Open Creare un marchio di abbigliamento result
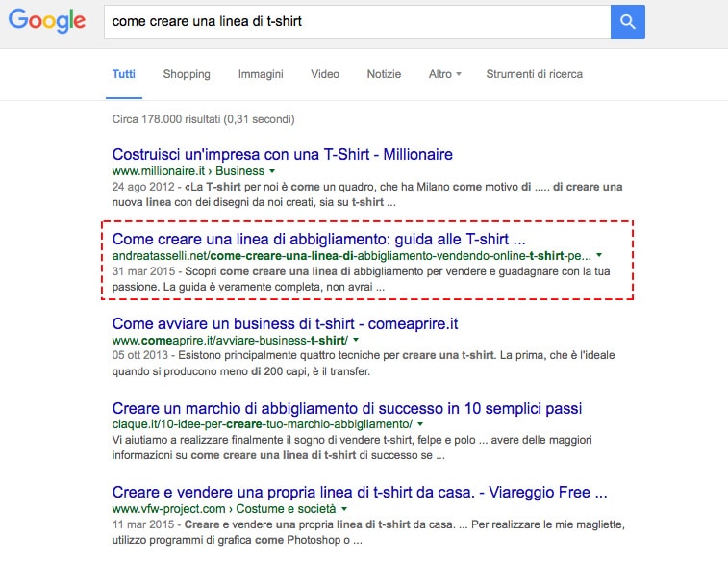The width and height of the screenshot is (728, 562). pos(347,408)
